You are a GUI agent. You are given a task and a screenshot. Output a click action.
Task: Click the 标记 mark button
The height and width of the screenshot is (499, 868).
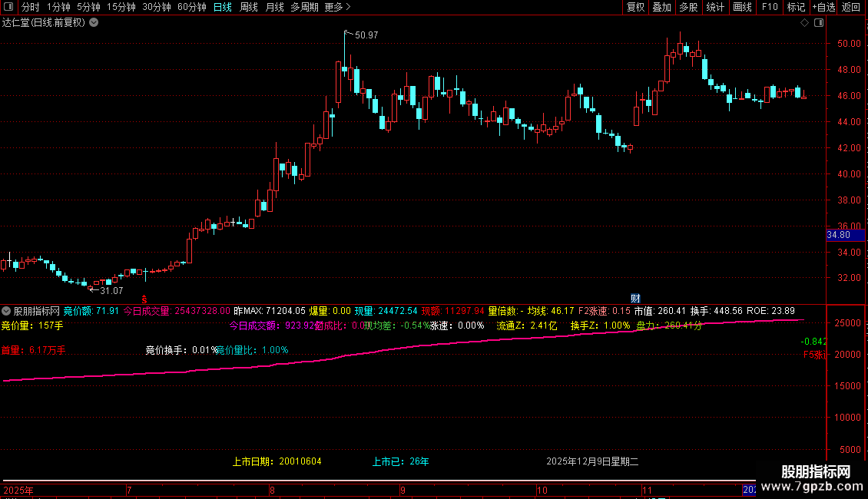(x=796, y=7)
